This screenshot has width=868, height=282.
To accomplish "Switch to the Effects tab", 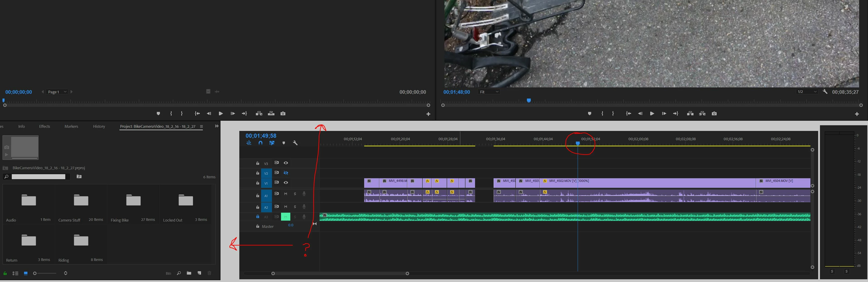I will (x=44, y=126).
